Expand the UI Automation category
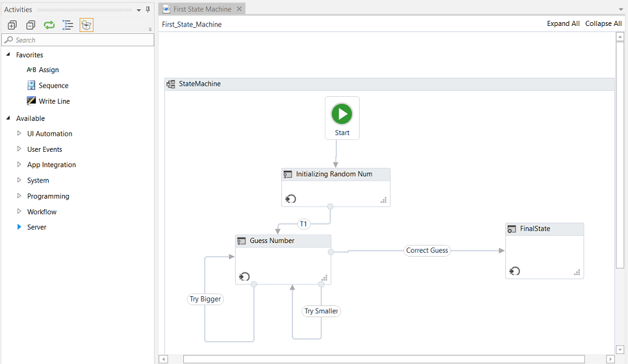Viewport: 628px width, 364px height. pos(19,133)
